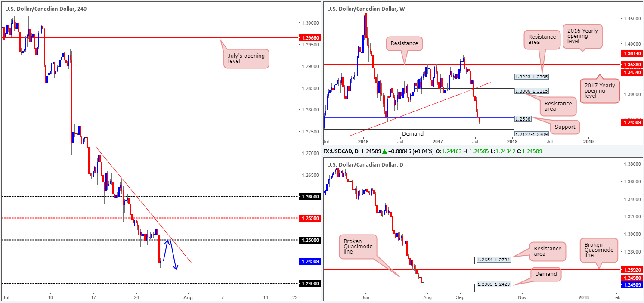Viewport: 644px width, 303px height.
Task: Select the weekly 'Resistance area' callout above Support
Action: point(558,106)
